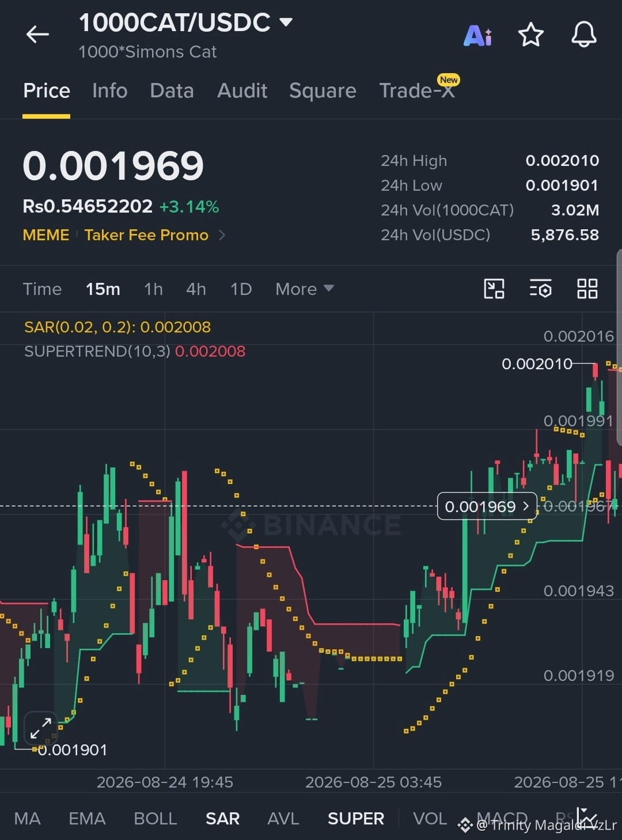
Task: Toggle the MACD indicator
Action: point(502,818)
